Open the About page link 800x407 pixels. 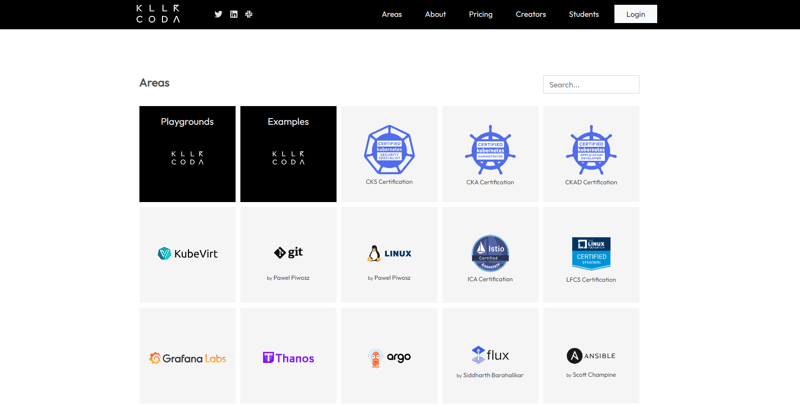coord(435,14)
